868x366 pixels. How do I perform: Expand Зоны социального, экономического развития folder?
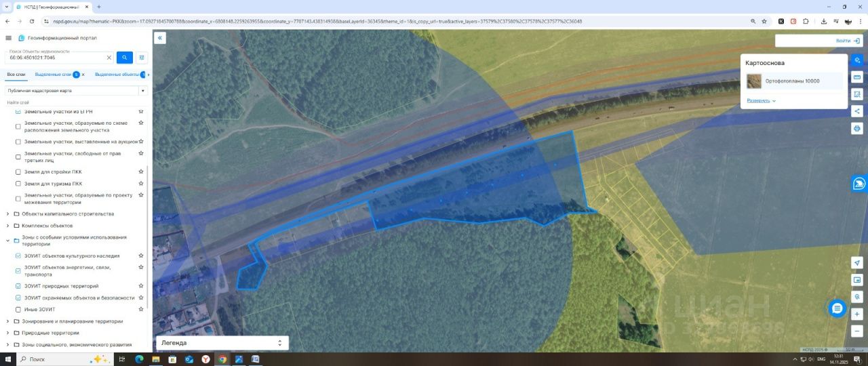coord(7,344)
